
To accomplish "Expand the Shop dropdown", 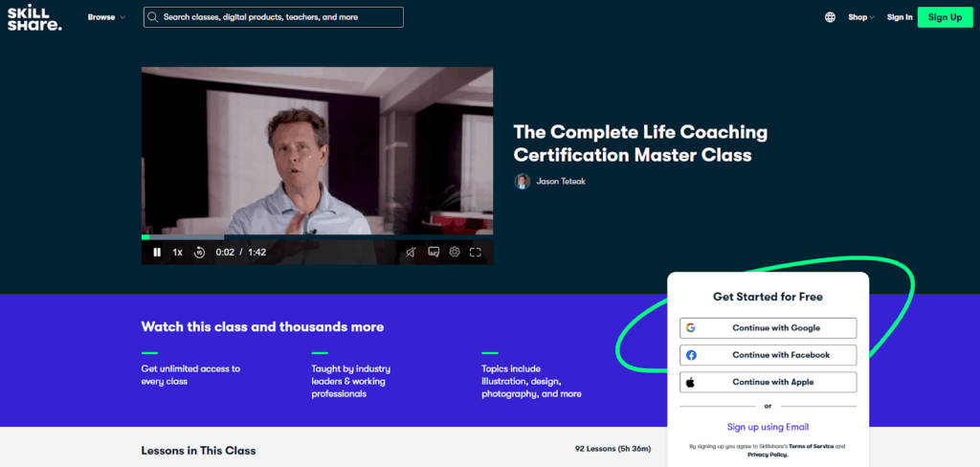I will click(x=861, y=17).
